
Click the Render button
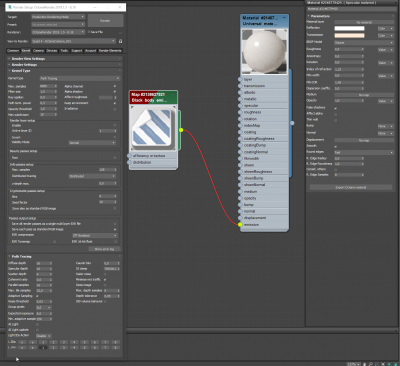(x=105, y=20)
